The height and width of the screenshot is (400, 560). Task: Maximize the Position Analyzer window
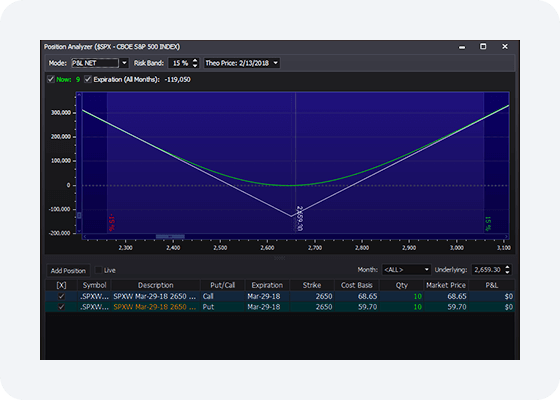(x=483, y=46)
